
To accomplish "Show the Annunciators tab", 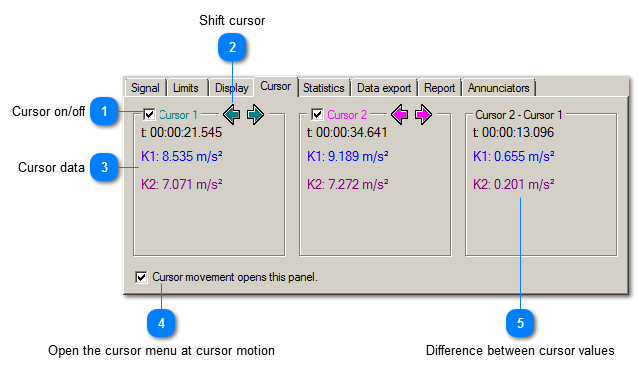I will tap(498, 88).
